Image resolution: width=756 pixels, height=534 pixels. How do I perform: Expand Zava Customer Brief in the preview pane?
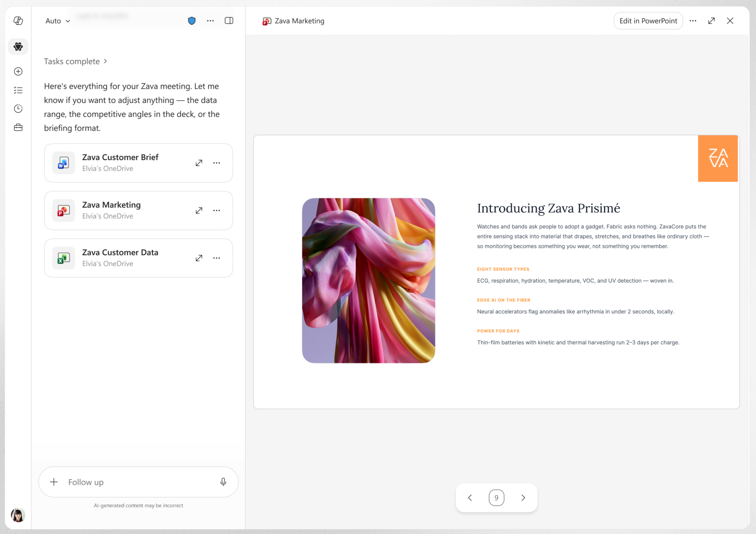point(199,163)
